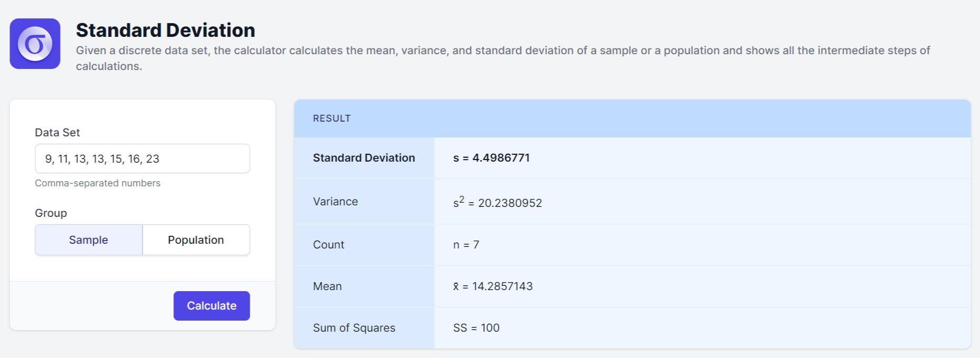
Task: Switch group to Population
Action: tap(196, 240)
